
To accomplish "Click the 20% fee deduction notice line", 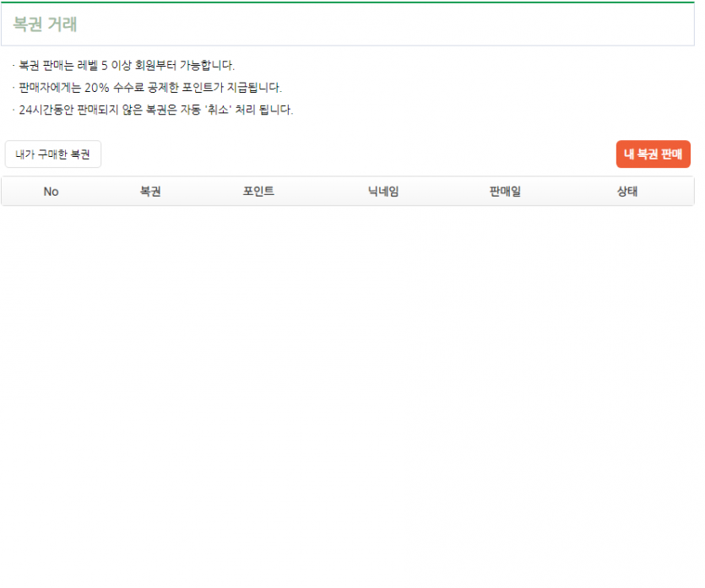I will pos(149,88).
